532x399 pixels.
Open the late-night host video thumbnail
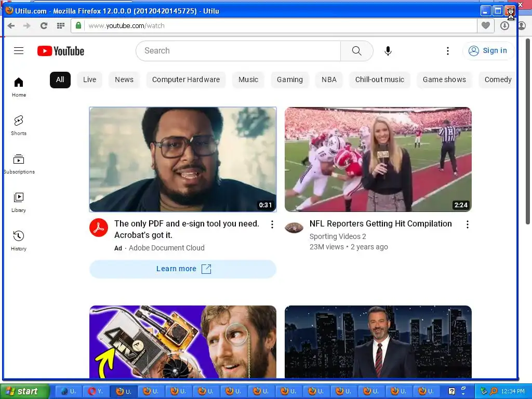tap(378, 342)
